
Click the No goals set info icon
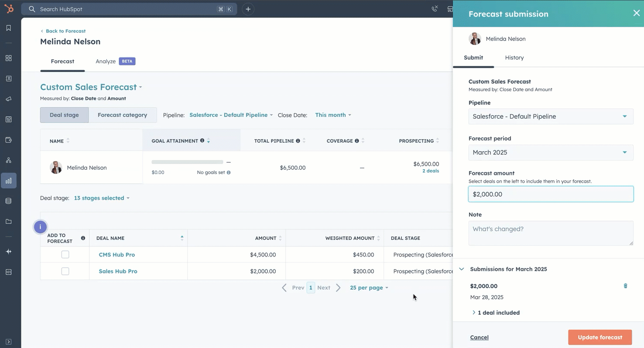click(x=229, y=173)
